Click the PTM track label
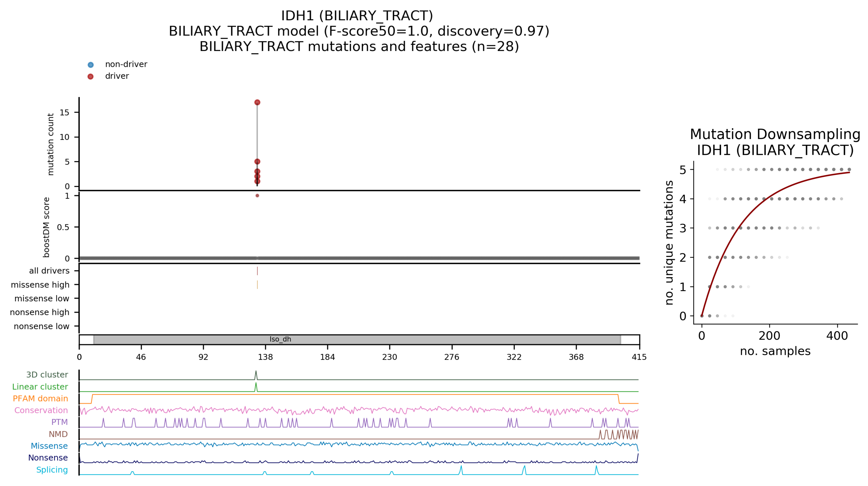 coord(59,422)
